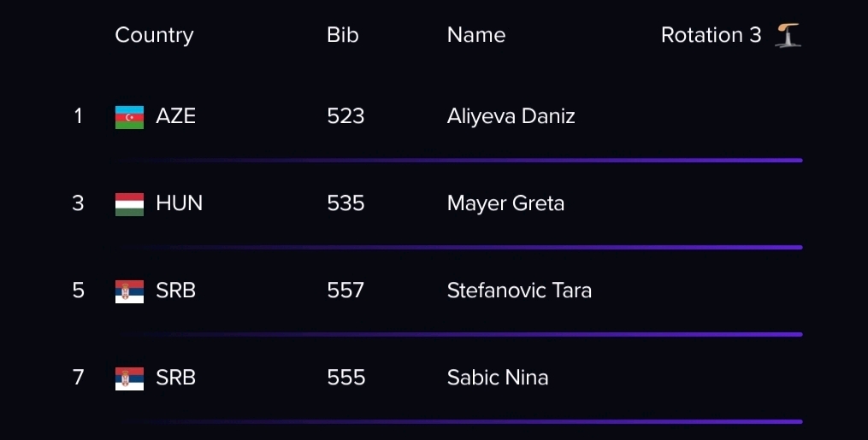Open Aliyeva Daniz athlete entry

(x=511, y=117)
